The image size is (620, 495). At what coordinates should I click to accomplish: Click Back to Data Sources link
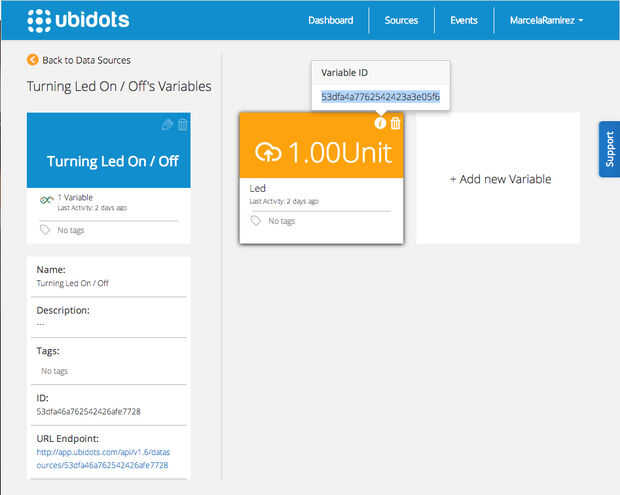click(x=87, y=60)
